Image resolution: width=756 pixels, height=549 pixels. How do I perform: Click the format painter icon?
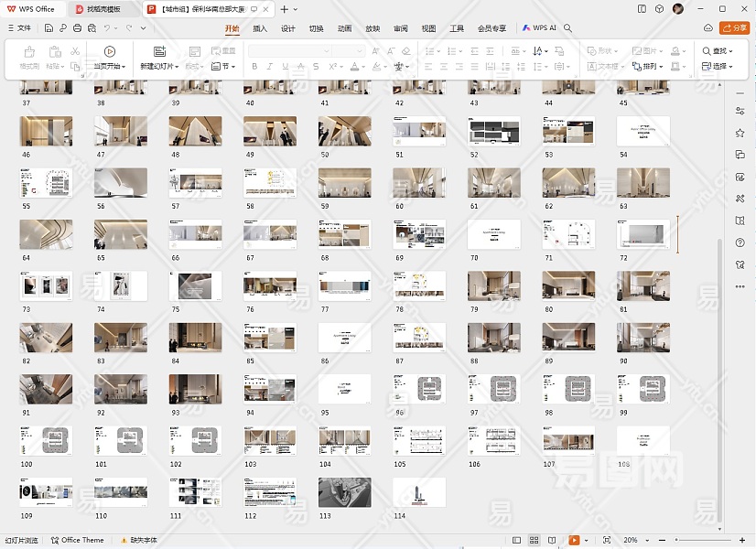coord(29,52)
